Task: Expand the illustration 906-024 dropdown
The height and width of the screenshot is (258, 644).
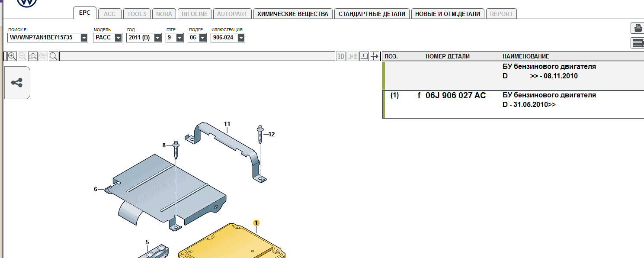Action: 241,38
